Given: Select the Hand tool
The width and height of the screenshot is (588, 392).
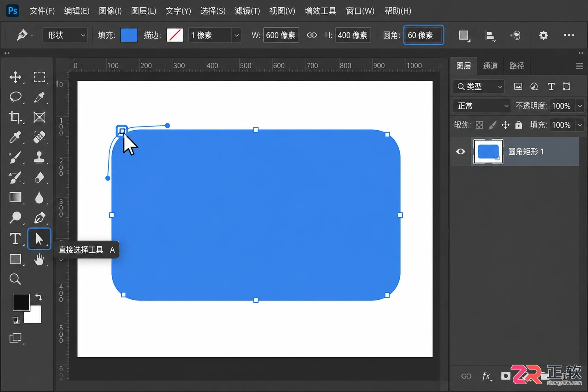Looking at the screenshot, I should [39, 259].
